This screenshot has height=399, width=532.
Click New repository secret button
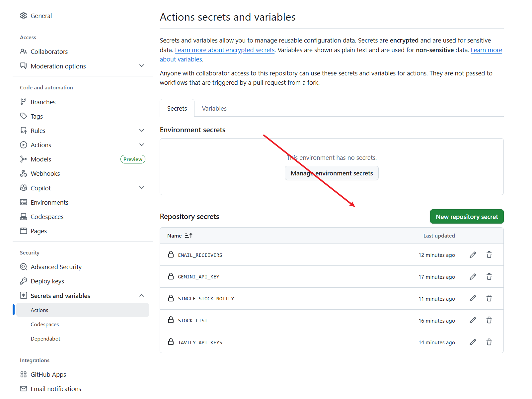pos(467,217)
